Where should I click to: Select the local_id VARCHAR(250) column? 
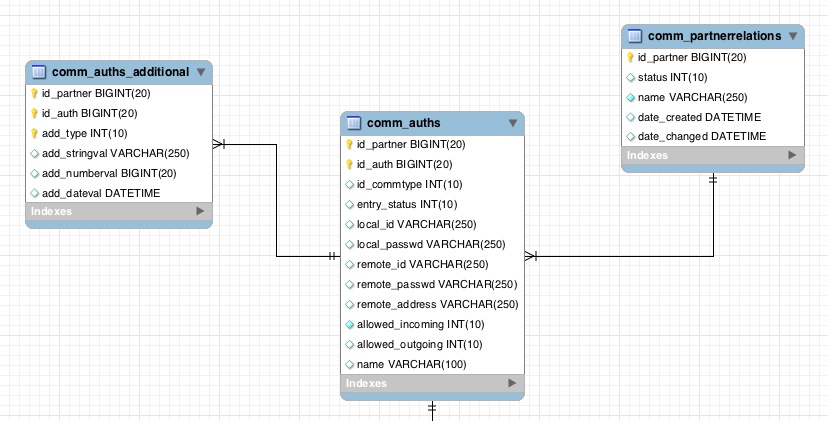[417, 225]
